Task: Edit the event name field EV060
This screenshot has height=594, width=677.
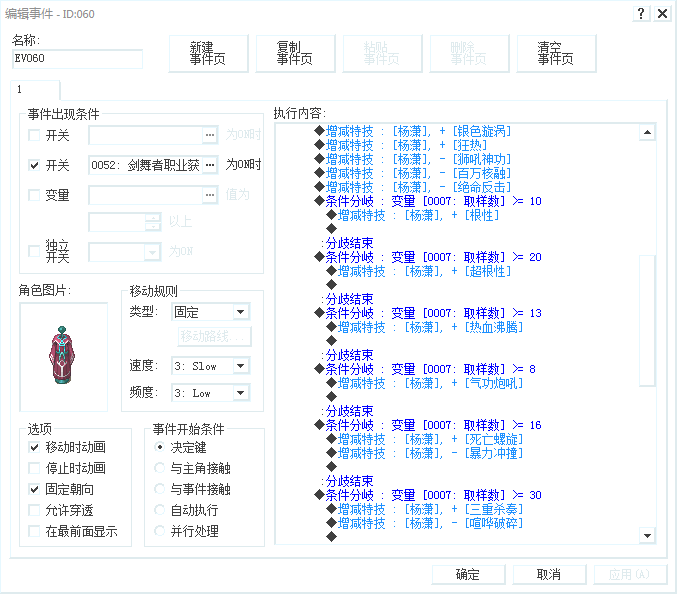Action: 77,59
